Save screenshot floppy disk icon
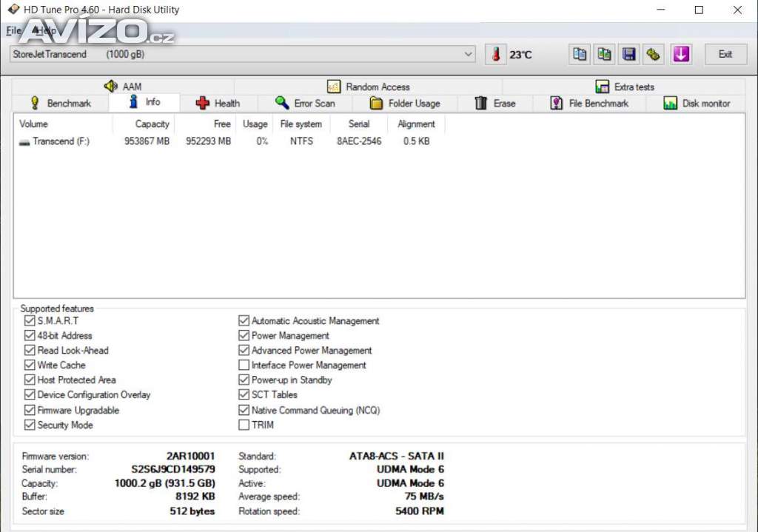This screenshot has height=532, width=758. pyautogui.click(x=628, y=54)
